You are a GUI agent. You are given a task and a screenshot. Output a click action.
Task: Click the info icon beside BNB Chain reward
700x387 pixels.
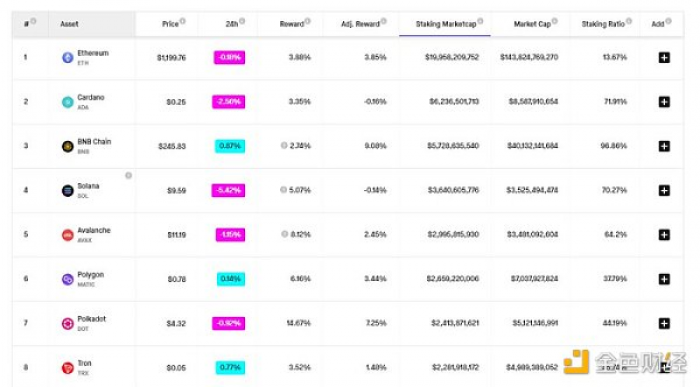[284, 145]
